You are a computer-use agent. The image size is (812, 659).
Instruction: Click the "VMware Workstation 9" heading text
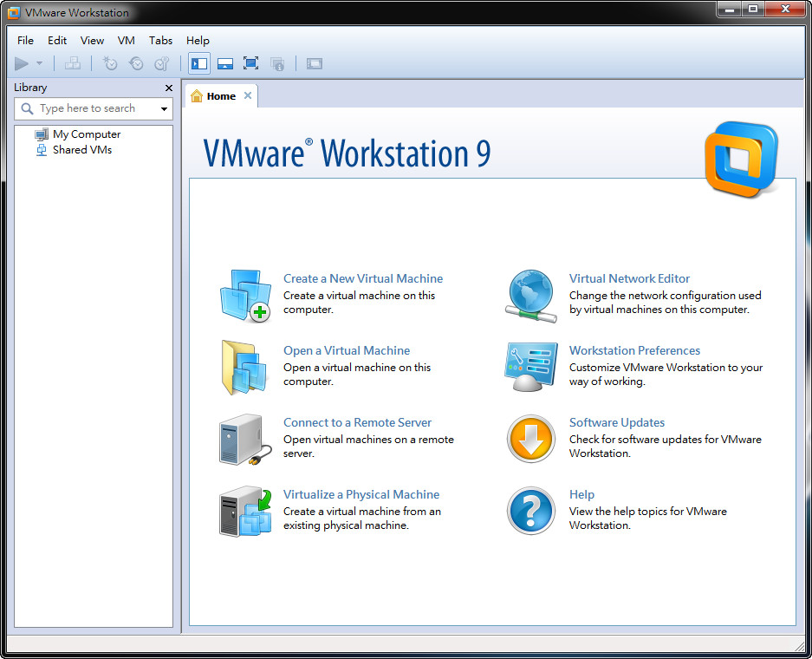click(347, 153)
